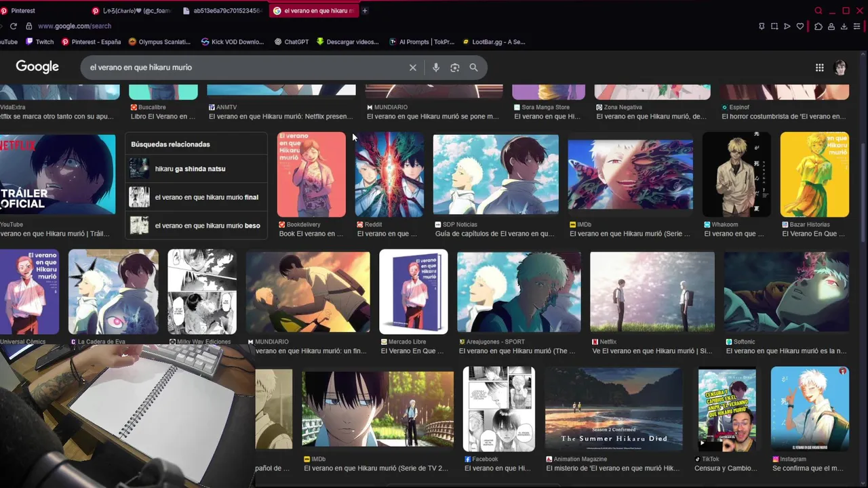868x488 pixels.
Task: Open the Google account profile picture
Action: [840, 67]
